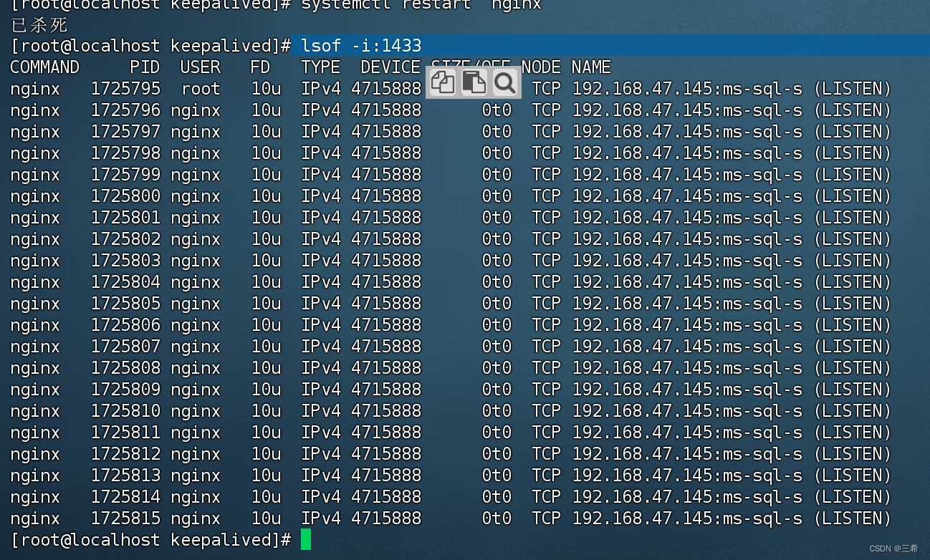Click the COMMAND column header text
Image resolution: width=930 pixels, height=560 pixels.
pyautogui.click(x=44, y=67)
